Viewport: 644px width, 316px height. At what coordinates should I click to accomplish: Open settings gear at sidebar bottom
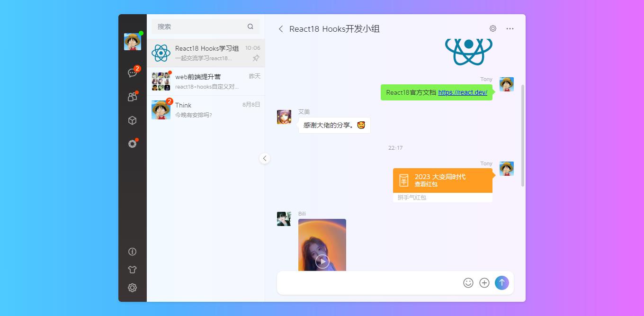point(132,288)
